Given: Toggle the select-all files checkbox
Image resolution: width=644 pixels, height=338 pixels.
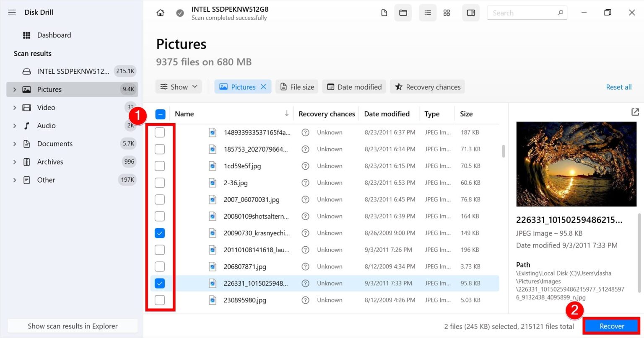Looking at the screenshot, I should [160, 114].
